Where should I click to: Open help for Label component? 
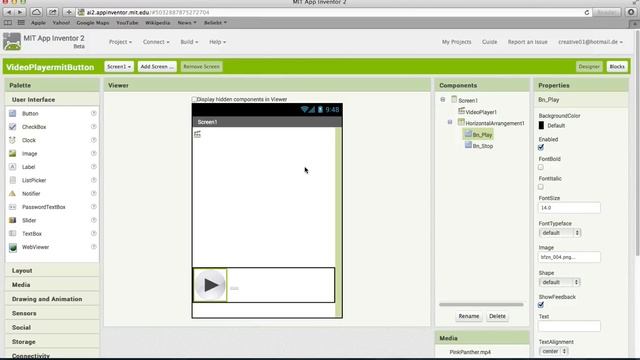[93, 167]
